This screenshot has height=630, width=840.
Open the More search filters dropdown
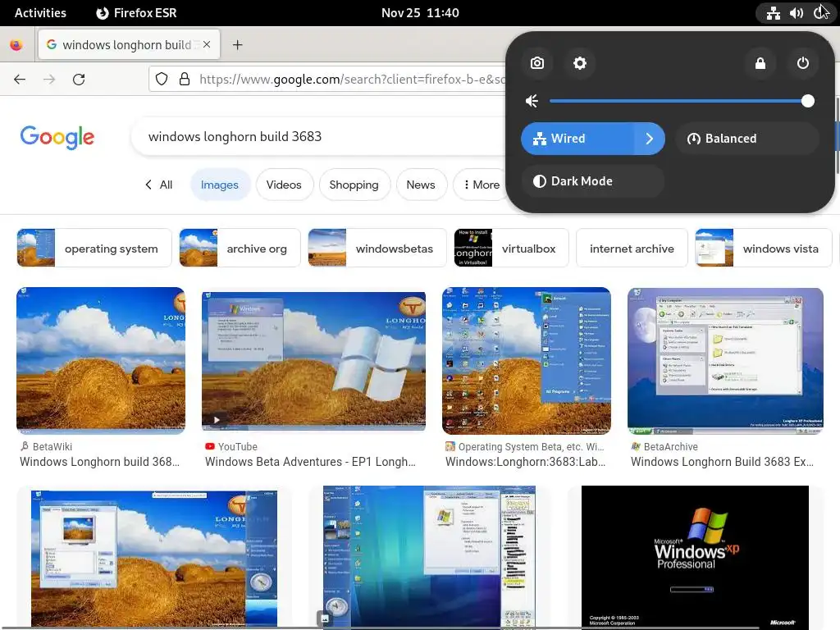481,185
